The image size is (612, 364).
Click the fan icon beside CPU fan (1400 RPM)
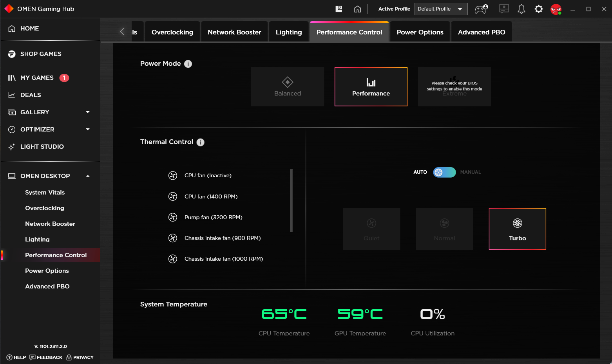click(x=173, y=196)
